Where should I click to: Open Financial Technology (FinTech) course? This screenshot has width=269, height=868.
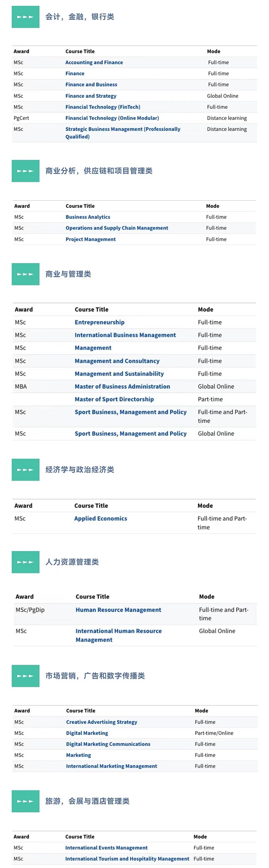click(x=103, y=107)
